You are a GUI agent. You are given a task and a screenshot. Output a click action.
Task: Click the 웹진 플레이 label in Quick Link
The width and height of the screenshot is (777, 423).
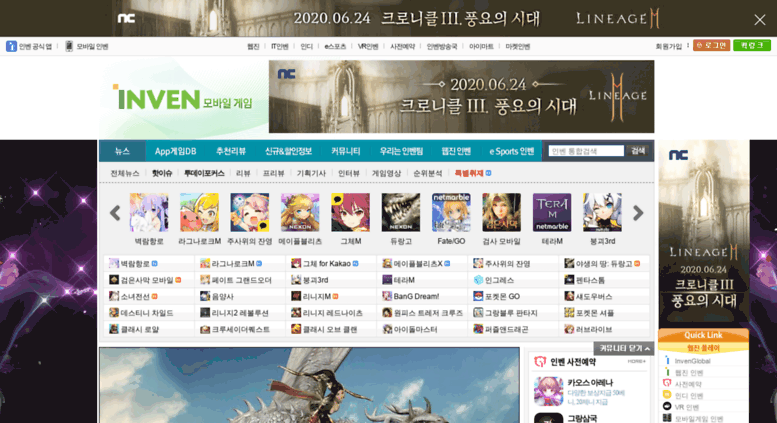click(x=703, y=348)
